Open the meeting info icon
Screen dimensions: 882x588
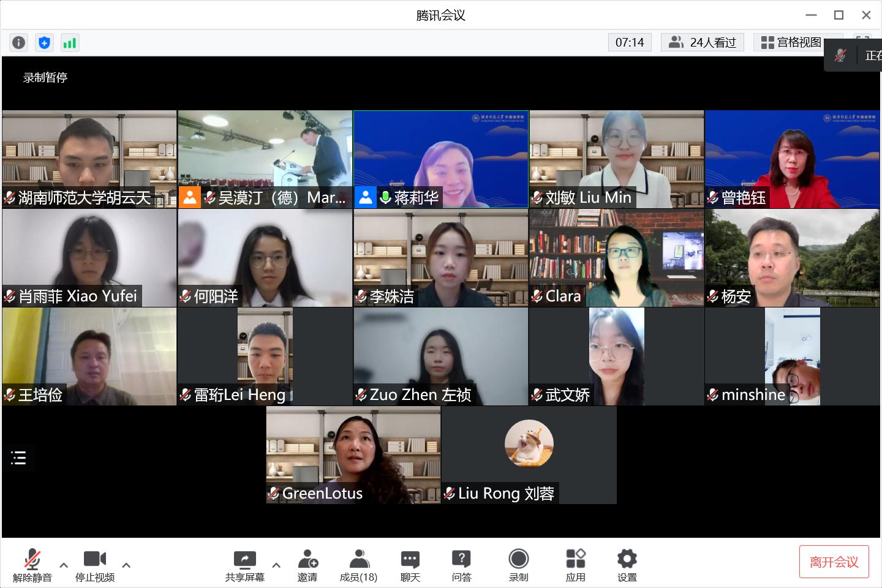pos(19,42)
